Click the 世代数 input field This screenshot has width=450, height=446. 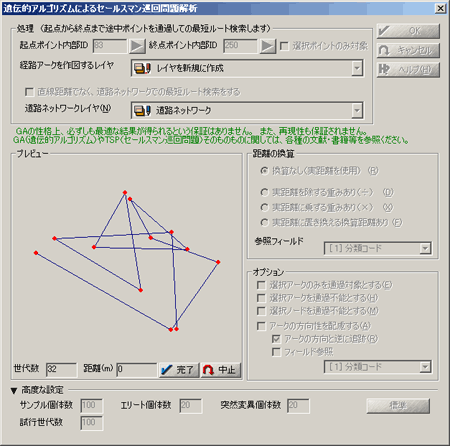click(x=61, y=370)
